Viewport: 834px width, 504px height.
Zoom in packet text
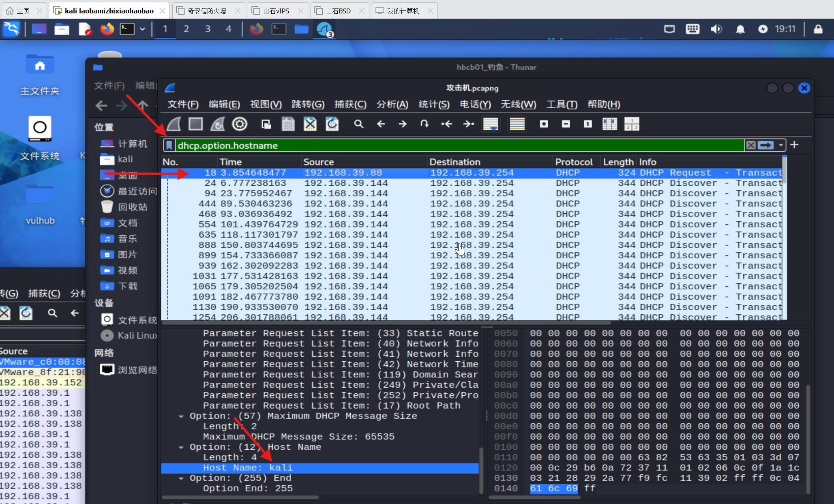[x=544, y=124]
